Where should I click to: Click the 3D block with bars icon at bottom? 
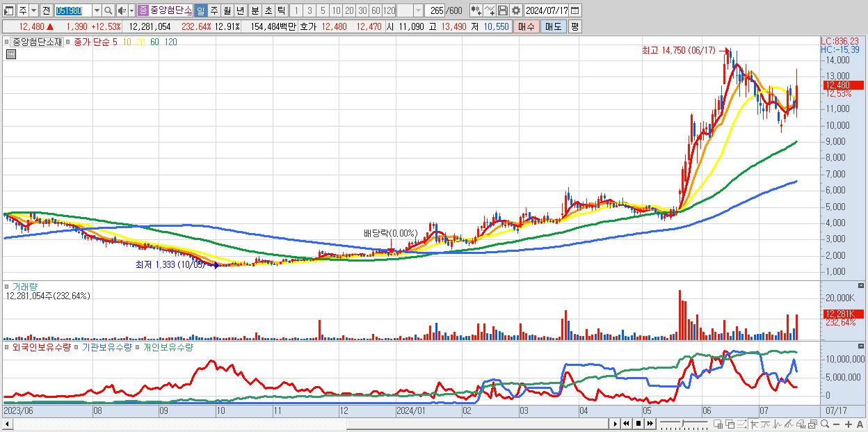(x=801, y=424)
